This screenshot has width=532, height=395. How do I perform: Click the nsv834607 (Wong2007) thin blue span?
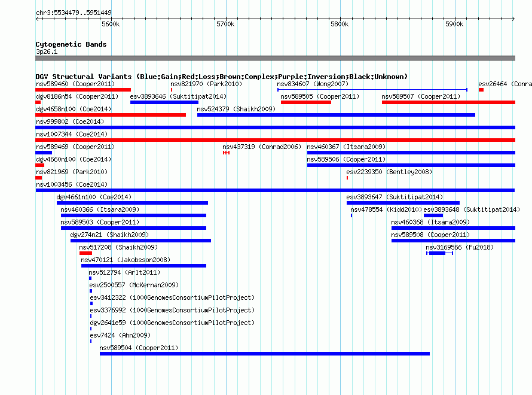tap(372, 90)
